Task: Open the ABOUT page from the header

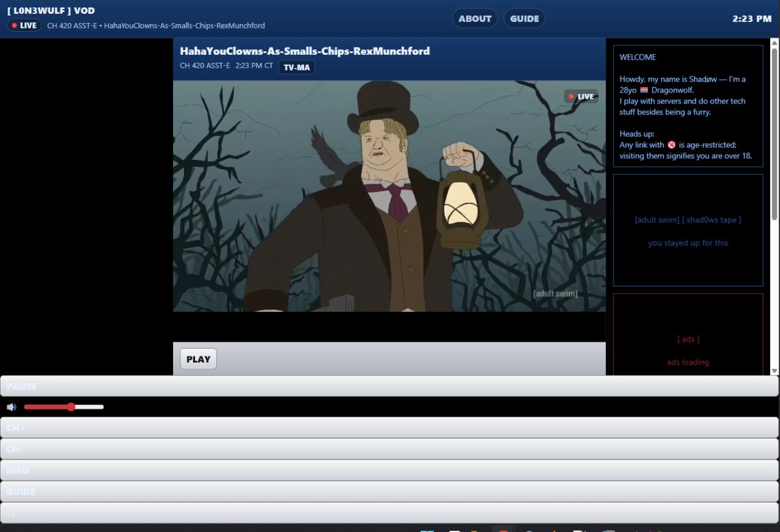Action: pyautogui.click(x=475, y=18)
